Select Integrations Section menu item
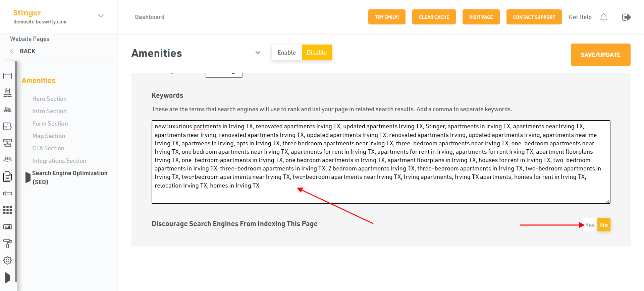The width and height of the screenshot is (644, 291). [59, 161]
